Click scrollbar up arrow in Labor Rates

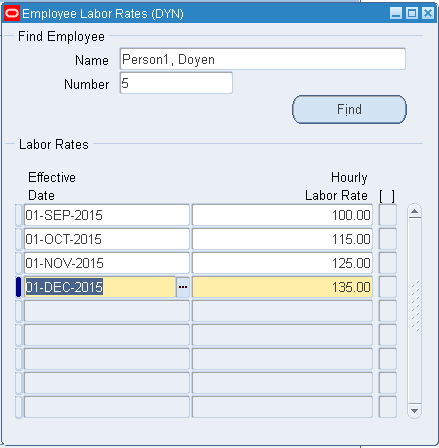(414, 212)
